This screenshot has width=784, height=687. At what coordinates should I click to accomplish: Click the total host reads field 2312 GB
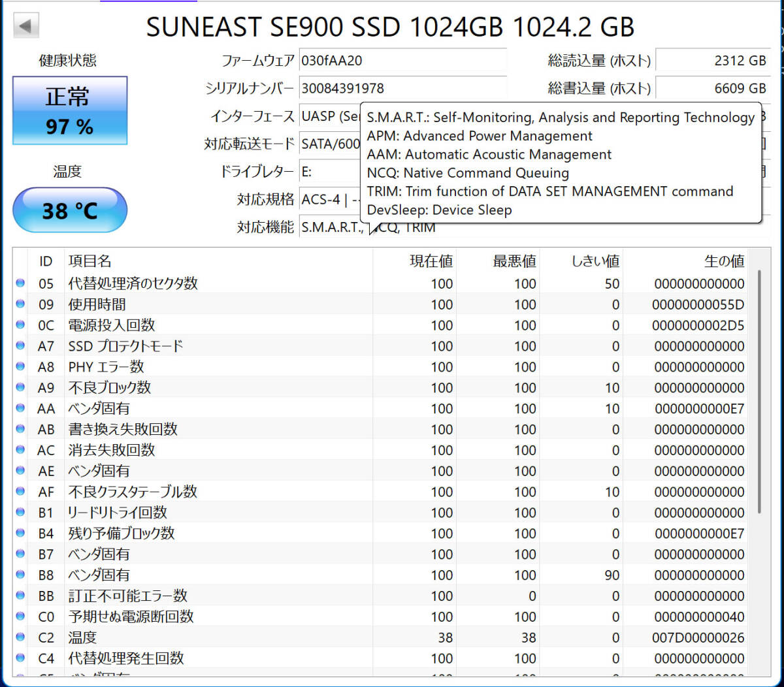[x=712, y=61]
